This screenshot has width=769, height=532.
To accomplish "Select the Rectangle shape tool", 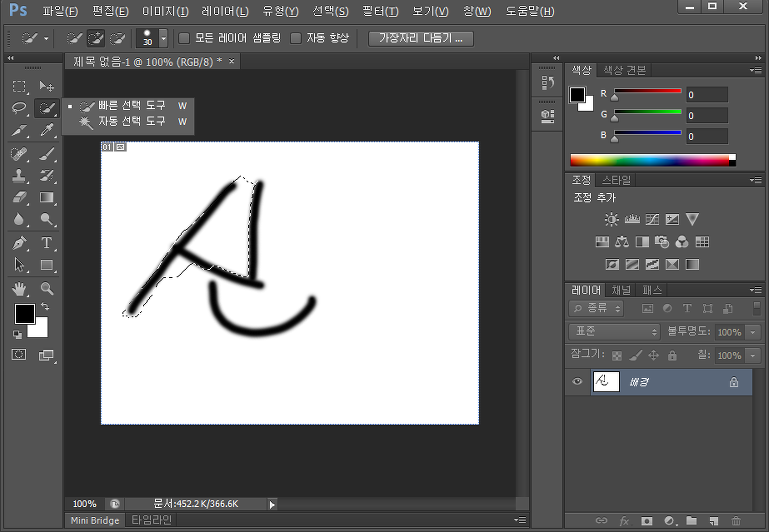I will pyautogui.click(x=47, y=265).
